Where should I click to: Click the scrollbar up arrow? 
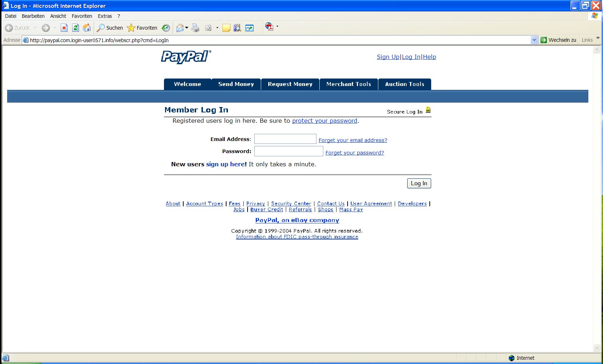point(597,50)
